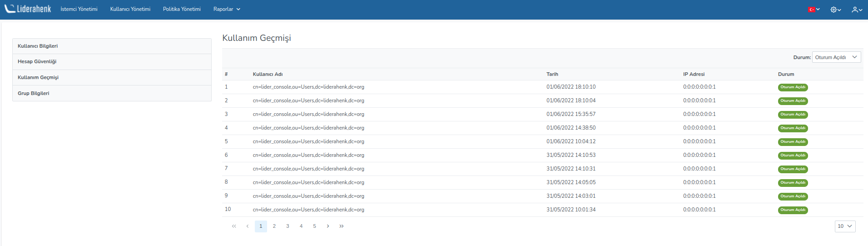Viewport: 868px width, 246px height.
Task: Open Kullanıcı Yönetimi menu
Action: click(x=130, y=9)
